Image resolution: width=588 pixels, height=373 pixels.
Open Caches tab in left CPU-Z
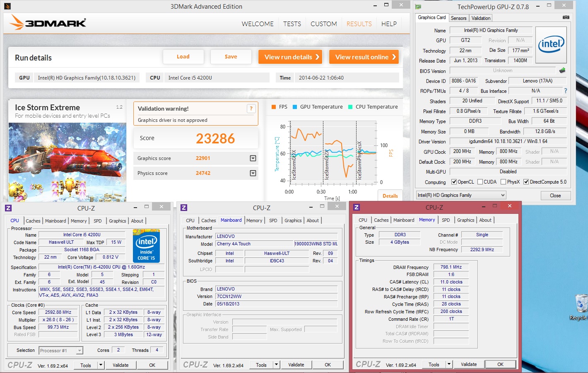pos(33,221)
